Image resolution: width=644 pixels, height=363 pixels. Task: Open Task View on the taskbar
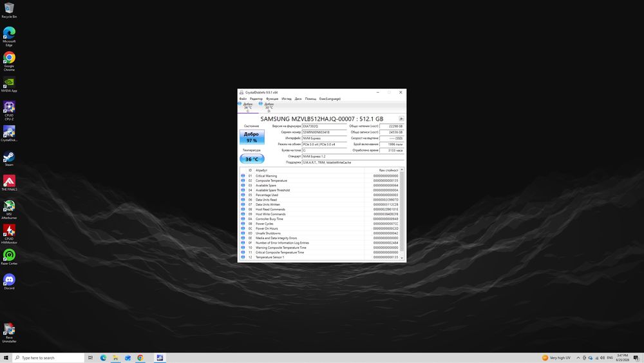coord(90,358)
